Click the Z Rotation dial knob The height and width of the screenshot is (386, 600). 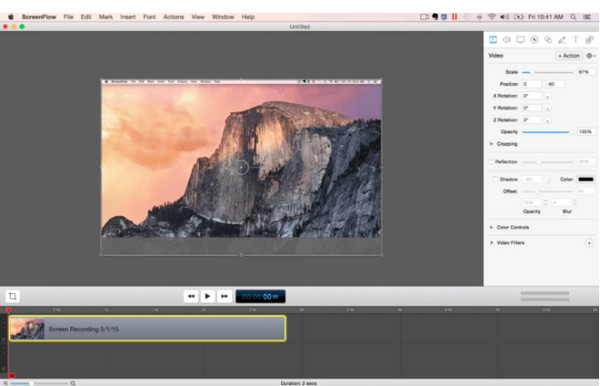pyautogui.click(x=548, y=121)
